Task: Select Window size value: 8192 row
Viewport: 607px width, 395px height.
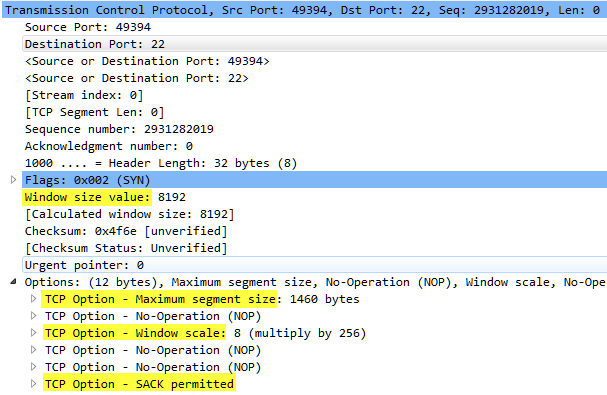Action: coord(105,197)
